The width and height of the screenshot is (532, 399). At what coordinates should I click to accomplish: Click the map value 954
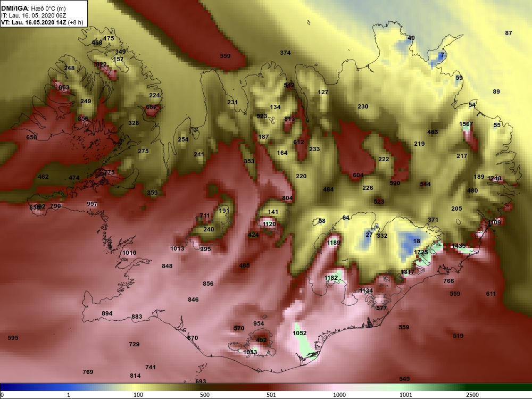click(x=259, y=323)
